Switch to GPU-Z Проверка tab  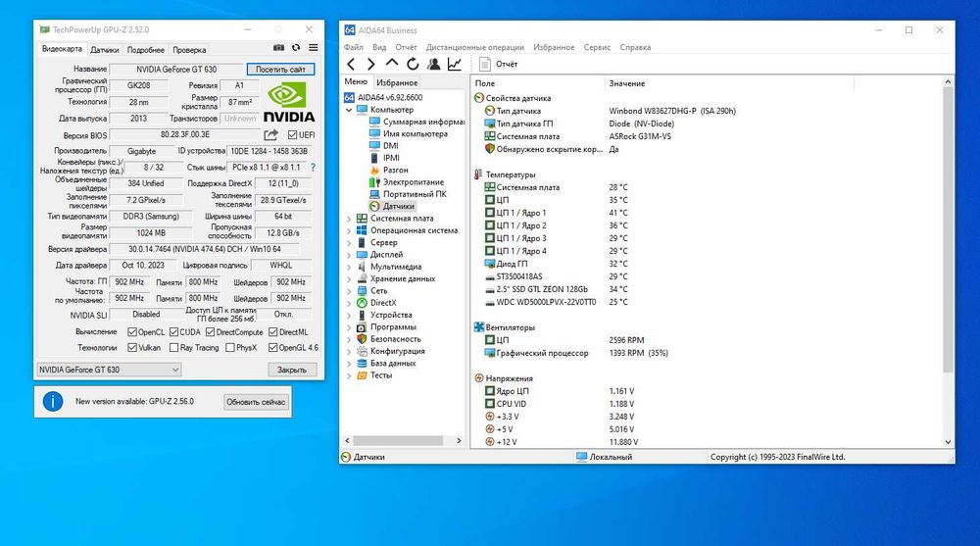[189, 50]
